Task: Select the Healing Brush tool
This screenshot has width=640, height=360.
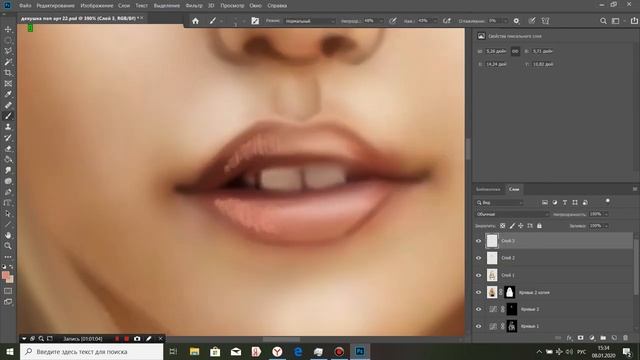Action: click(8, 105)
